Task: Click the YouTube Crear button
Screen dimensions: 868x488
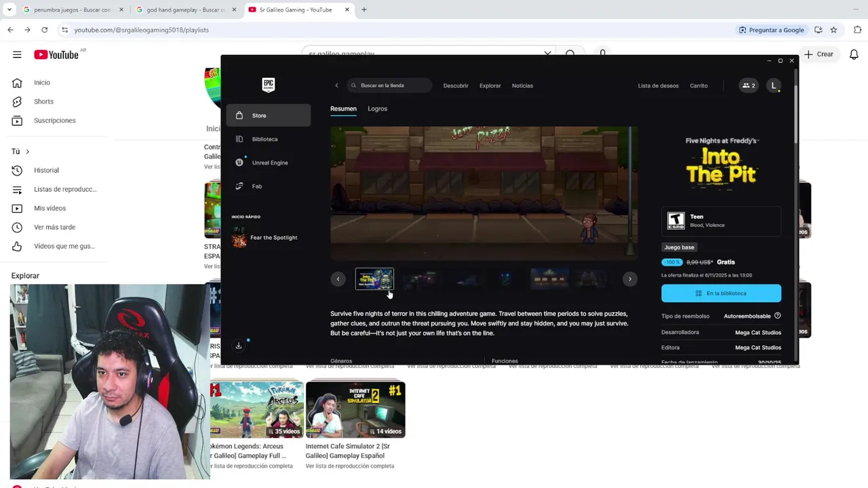Action: tap(819, 54)
